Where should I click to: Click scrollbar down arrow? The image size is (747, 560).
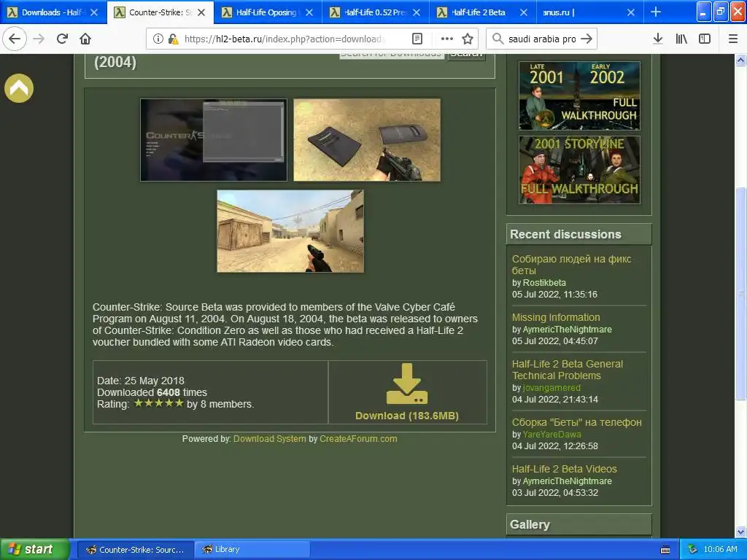(740, 532)
